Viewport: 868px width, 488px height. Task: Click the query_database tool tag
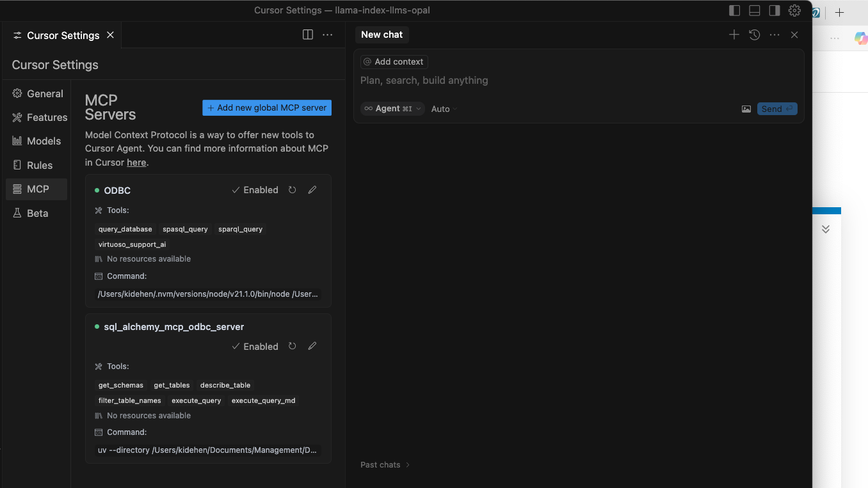125,229
